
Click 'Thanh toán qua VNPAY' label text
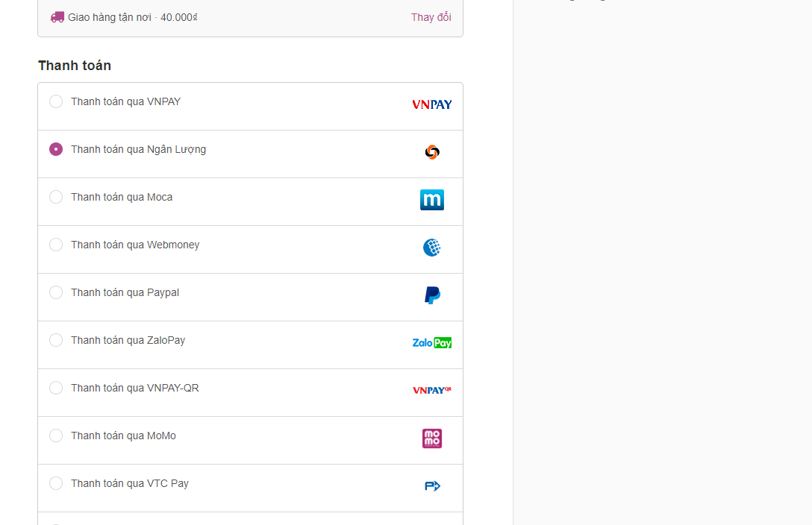tap(126, 101)
